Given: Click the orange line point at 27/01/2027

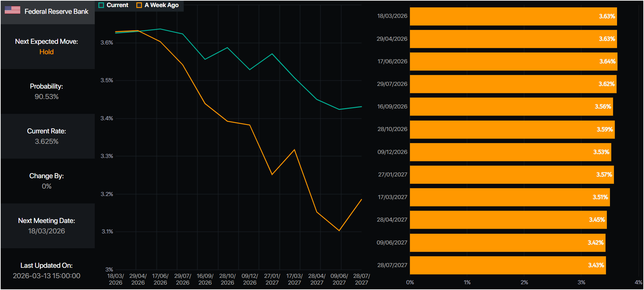Looking at the screenshot, I should tap(272, 174).
